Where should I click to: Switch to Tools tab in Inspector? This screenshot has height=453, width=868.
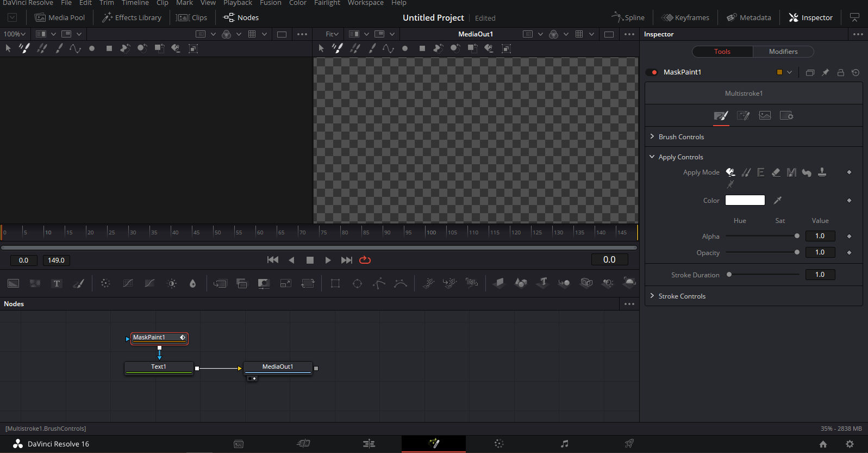pyautogui.click(x=722, y=52)
